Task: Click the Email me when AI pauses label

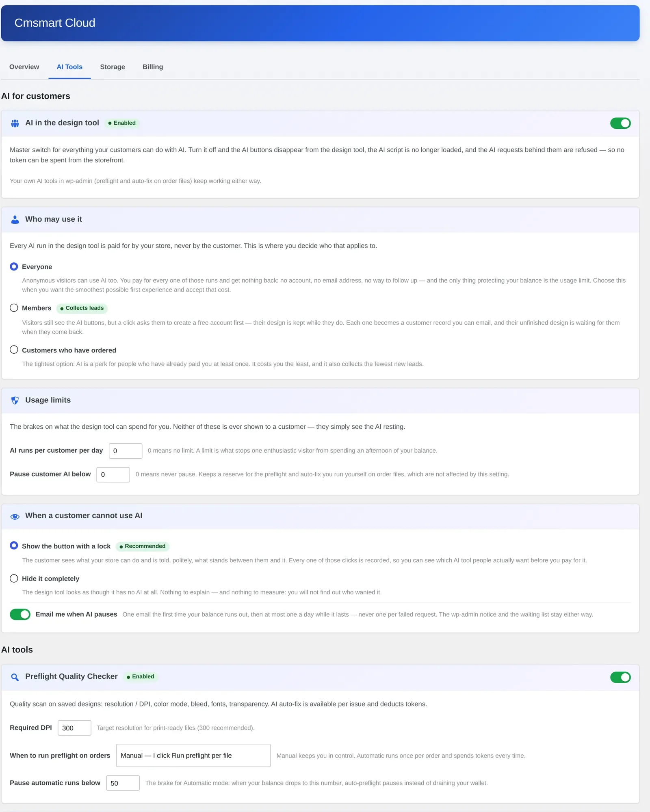Action: point(76,614)
